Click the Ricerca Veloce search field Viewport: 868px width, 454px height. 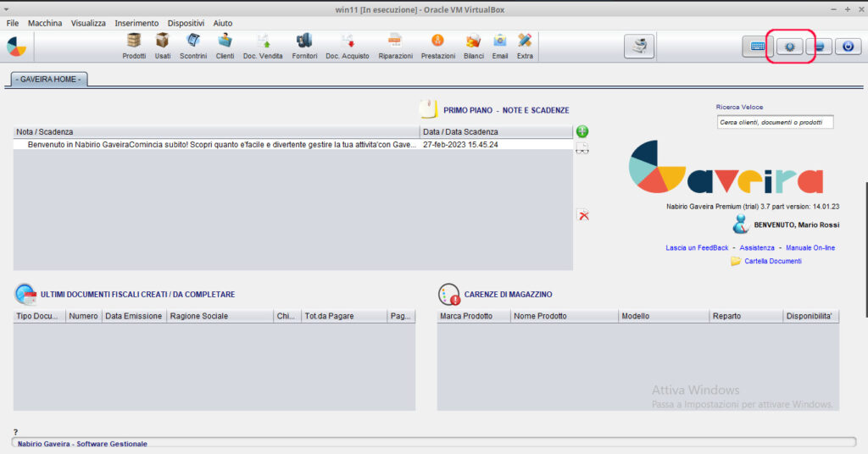(775, 122)
